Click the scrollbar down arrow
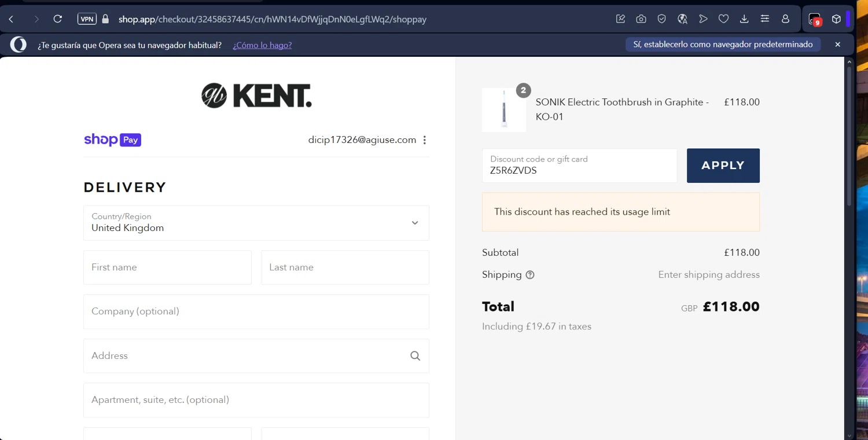Image resolution: width=868 pixels, height=440 pixels. [849, 435]
